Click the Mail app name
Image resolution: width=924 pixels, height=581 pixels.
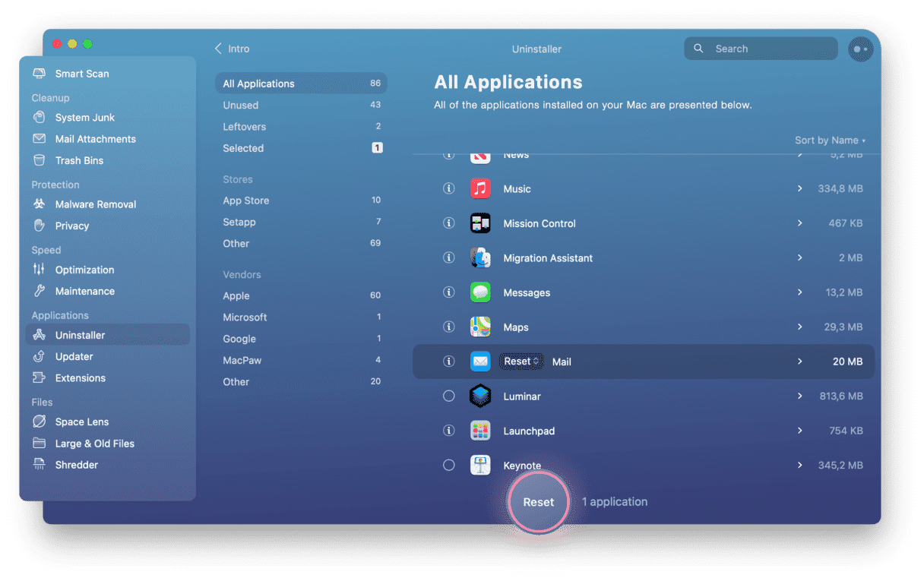pyautogui.click(x=562, y=362)
